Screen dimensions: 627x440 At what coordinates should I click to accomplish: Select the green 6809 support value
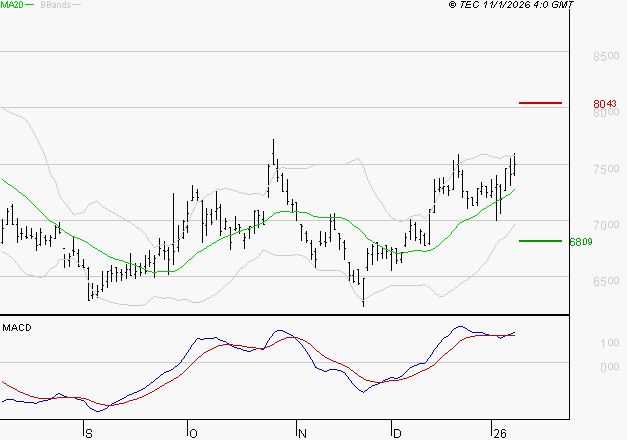581,242
